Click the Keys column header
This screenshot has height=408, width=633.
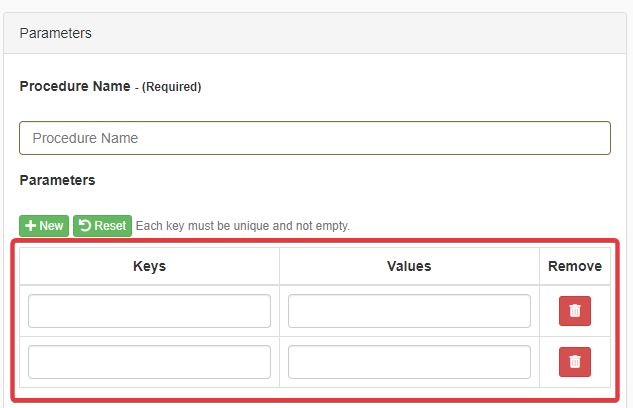tap(149, 266)
